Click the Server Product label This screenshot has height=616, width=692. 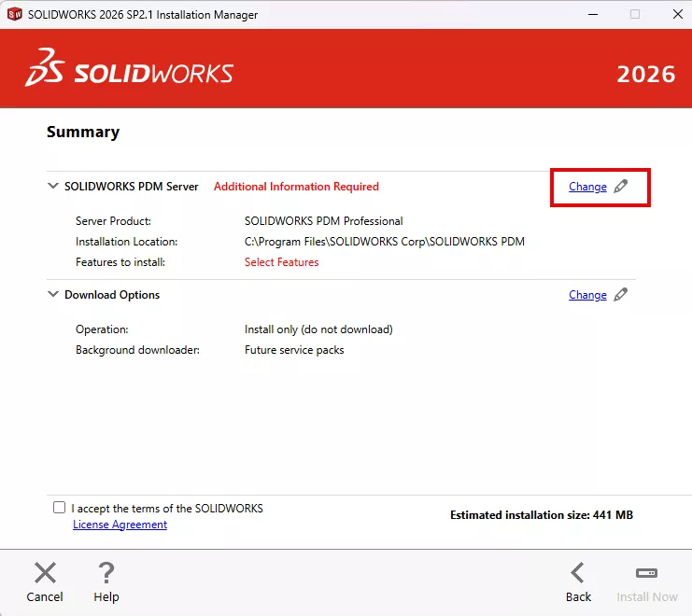tap(113, 221)
